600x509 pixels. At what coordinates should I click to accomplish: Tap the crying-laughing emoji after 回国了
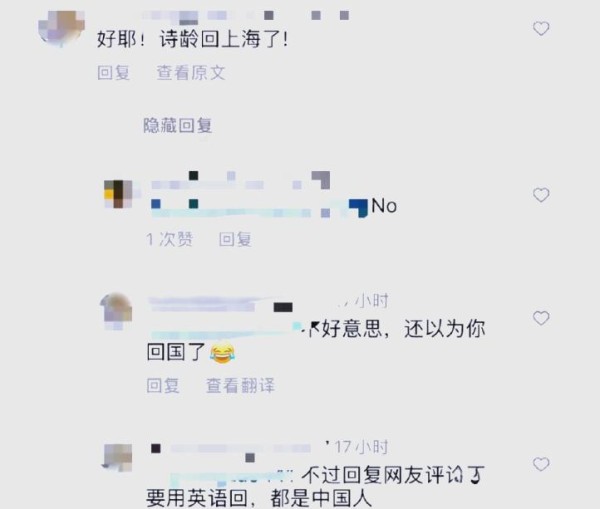coord(222,353)
